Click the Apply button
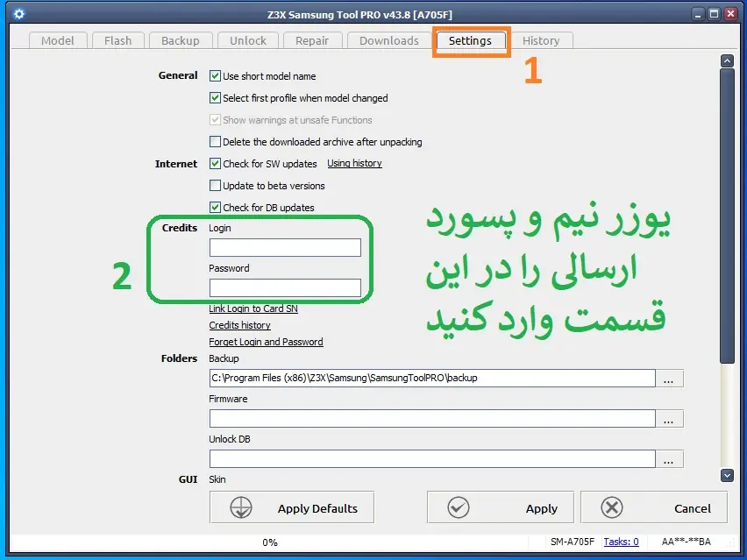 [501, 507]
